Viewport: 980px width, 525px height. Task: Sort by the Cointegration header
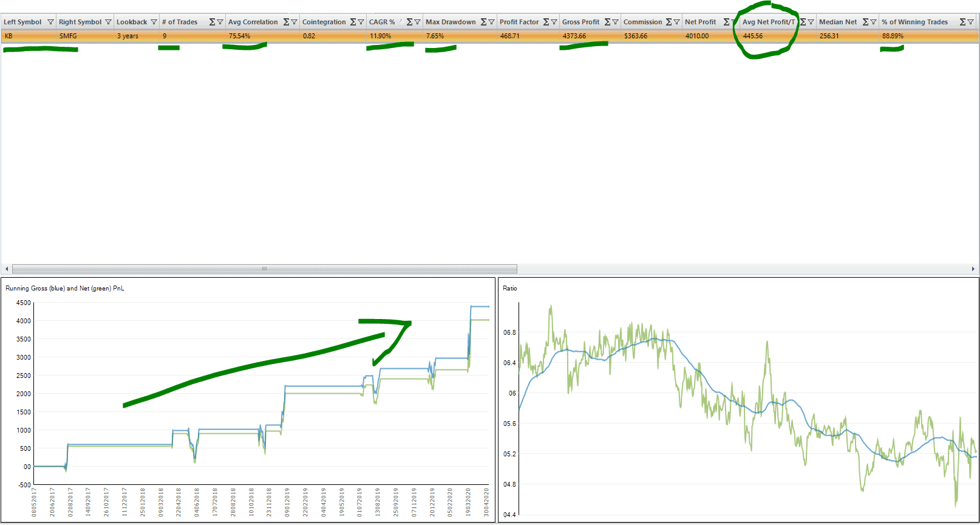click(x=324, y=22)
